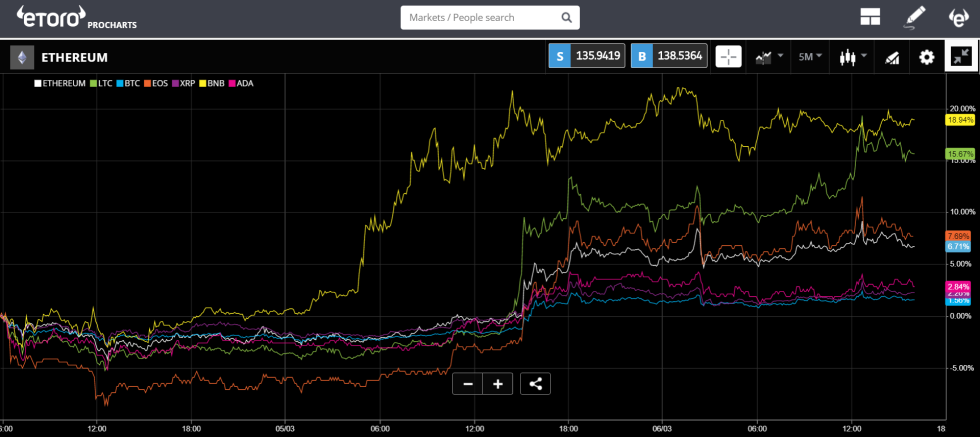Focus the Markets / People search field
Viewport: 980px width, 437px height.
coord(480,17)
